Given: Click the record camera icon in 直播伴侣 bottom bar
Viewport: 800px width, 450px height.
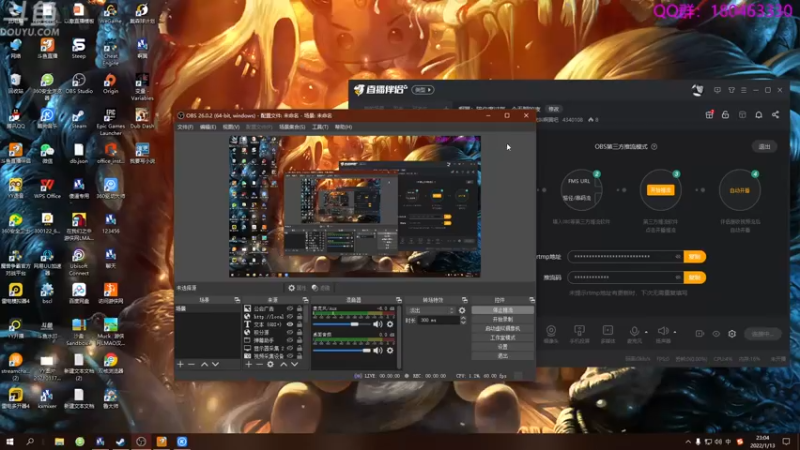Looking at the screenshot, I should [x=699, y=334].
